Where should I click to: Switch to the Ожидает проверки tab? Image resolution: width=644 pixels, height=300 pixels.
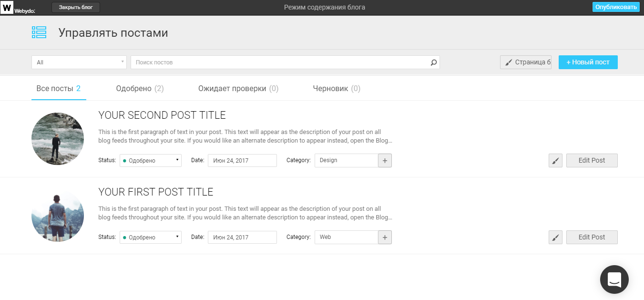238,89
